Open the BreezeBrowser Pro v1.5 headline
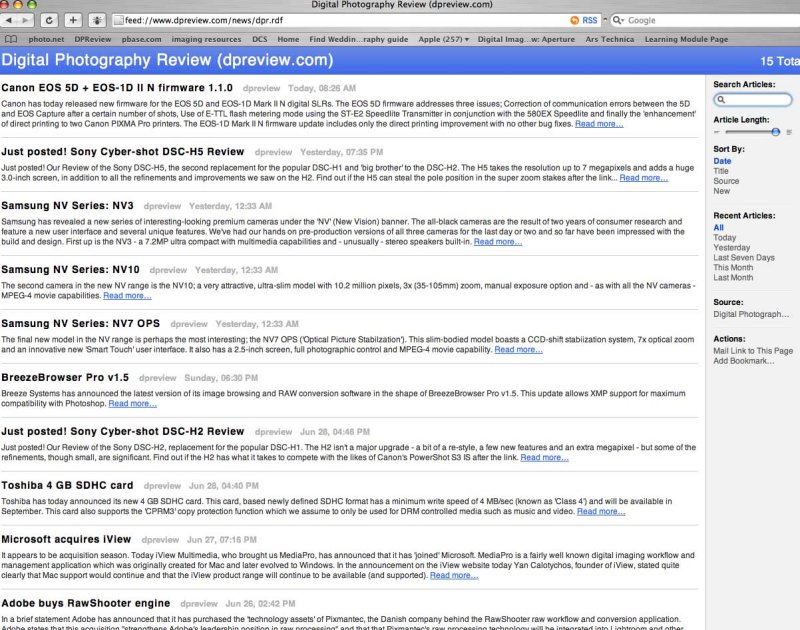The image size is (800, 630). (x=65, y=377)
